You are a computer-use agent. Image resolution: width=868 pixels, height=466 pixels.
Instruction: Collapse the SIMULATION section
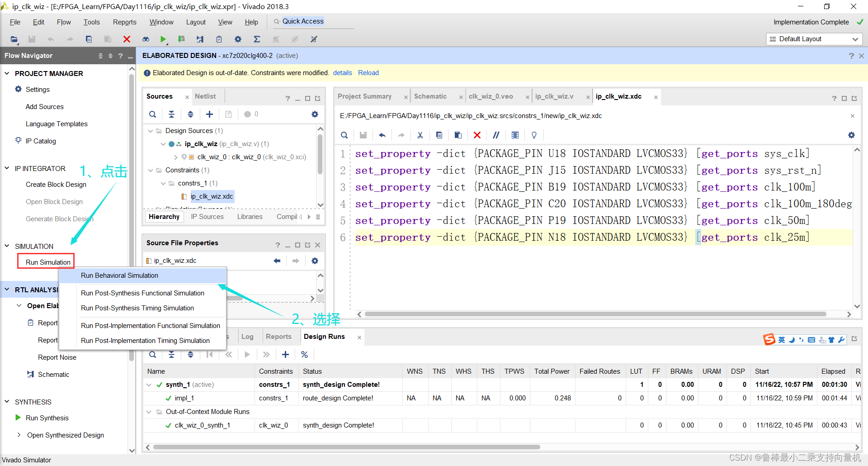tap(7, 246)
